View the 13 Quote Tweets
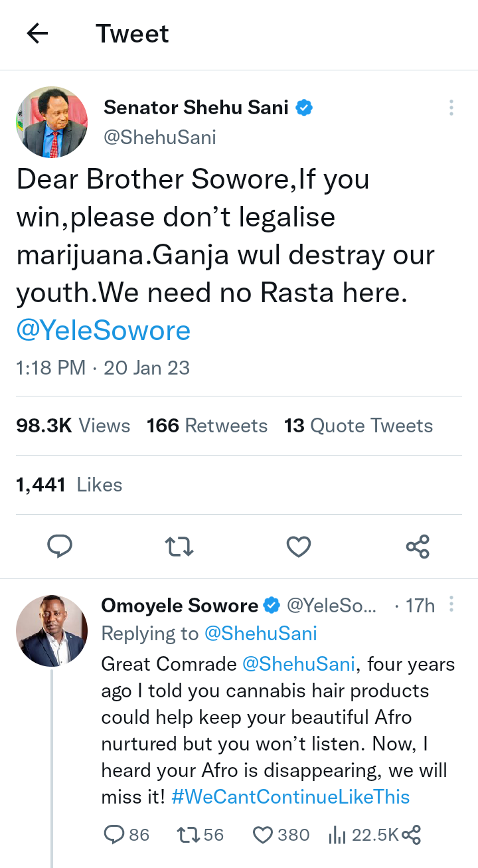 [358, 426]
